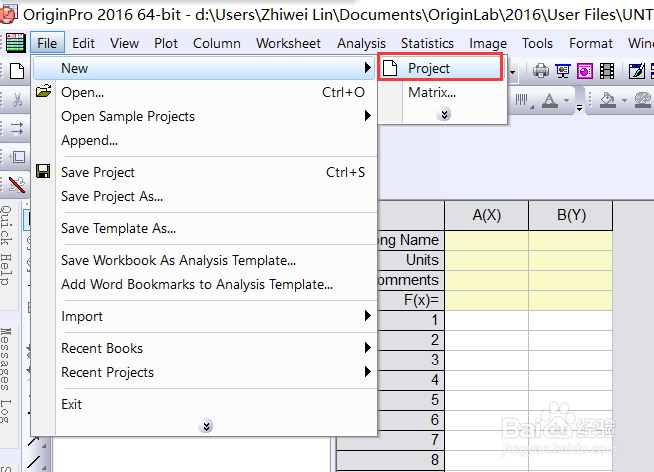
Task: Click row 3 cell in column B(Y)
Action: point(571,360)
